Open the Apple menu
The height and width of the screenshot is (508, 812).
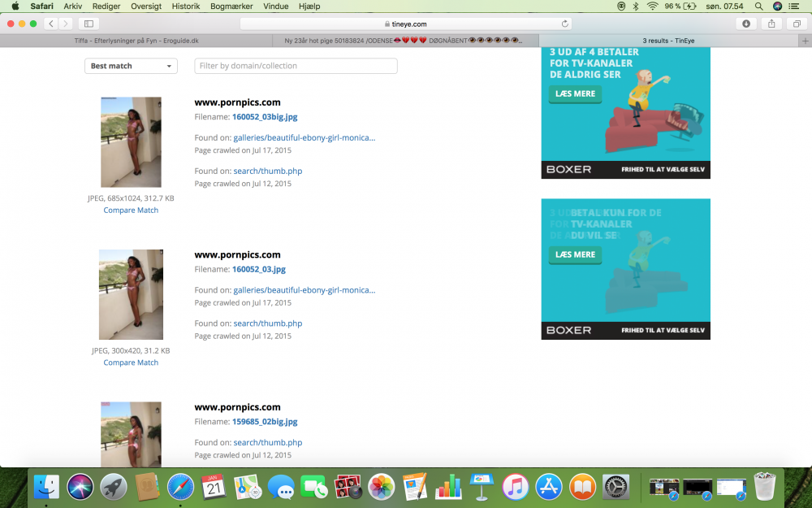[15, 7]
